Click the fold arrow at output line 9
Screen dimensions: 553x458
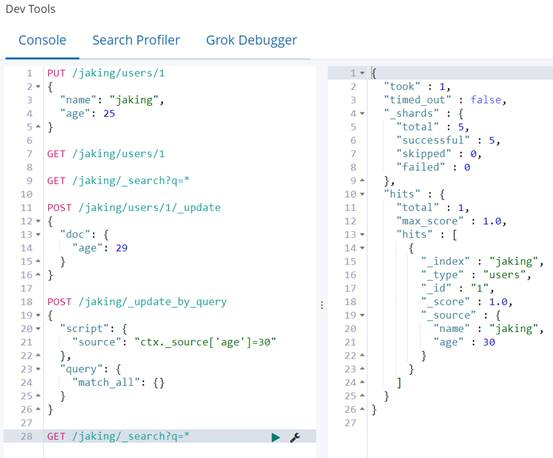point(362,181)
